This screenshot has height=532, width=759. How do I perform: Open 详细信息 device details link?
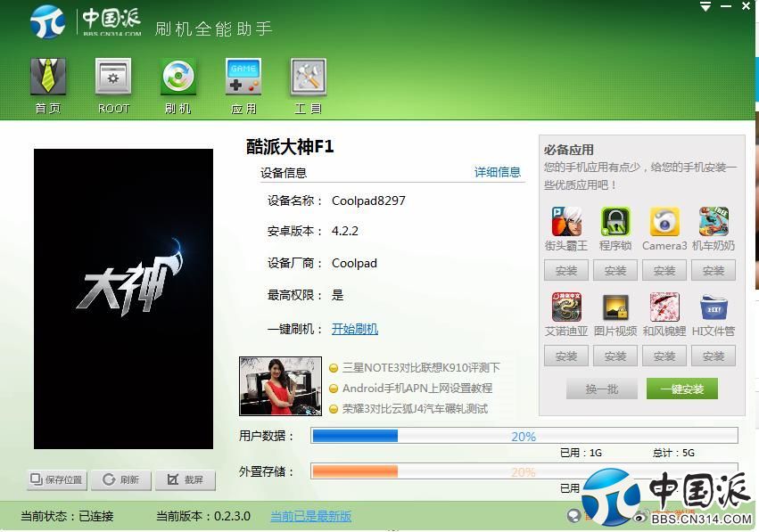tap(497, 172)
